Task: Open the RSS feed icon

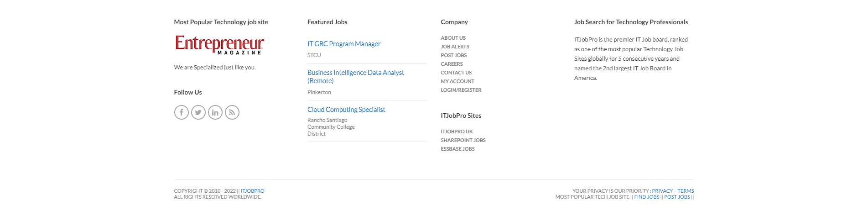Action: (232, 112)
